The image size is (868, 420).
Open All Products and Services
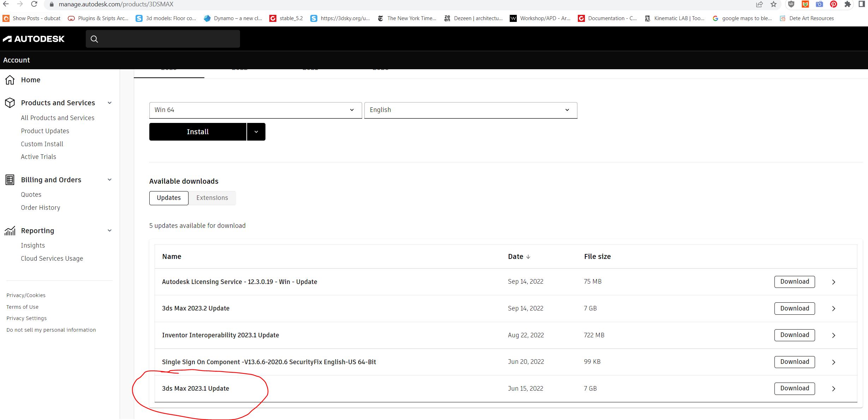tap(58, 118)
